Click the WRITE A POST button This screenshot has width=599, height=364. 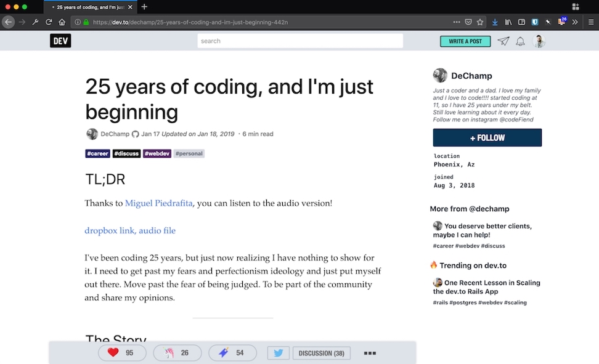tap(465, 41)
